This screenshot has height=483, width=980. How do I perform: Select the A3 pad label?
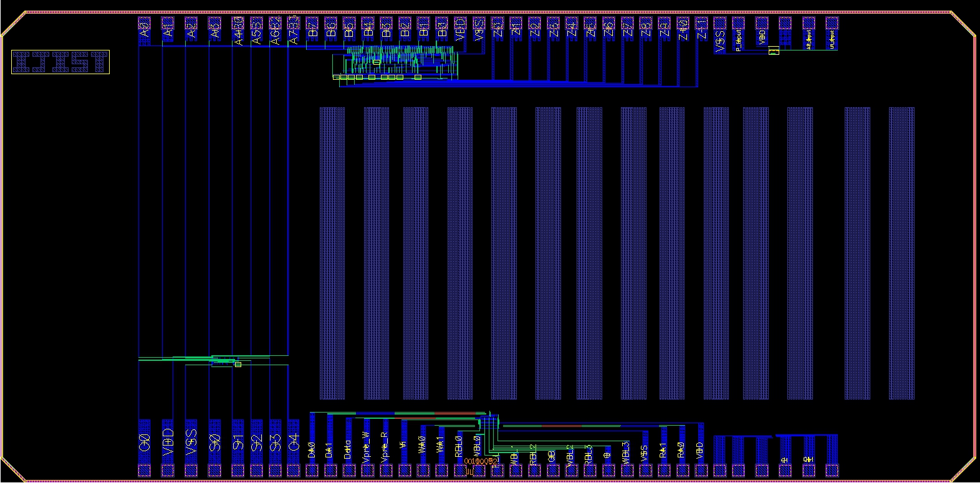click(215, 29)
